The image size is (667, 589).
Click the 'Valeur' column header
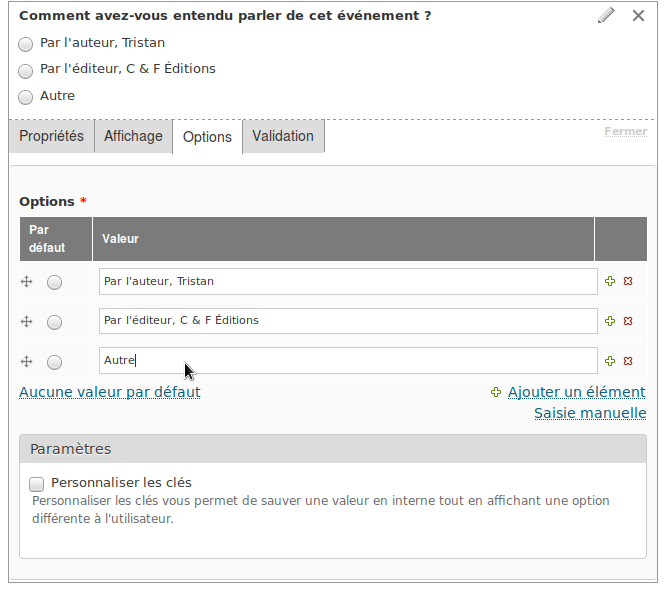343,239
